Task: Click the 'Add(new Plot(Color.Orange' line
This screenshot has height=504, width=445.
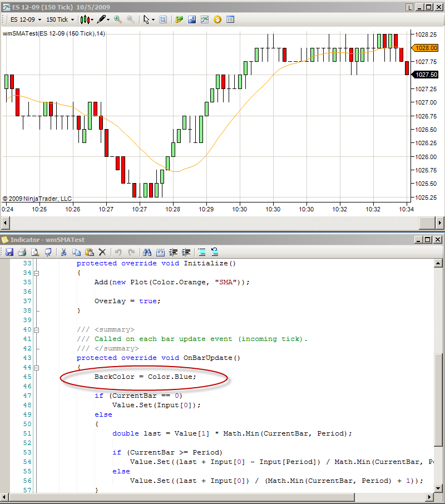Action: (172, 282)
